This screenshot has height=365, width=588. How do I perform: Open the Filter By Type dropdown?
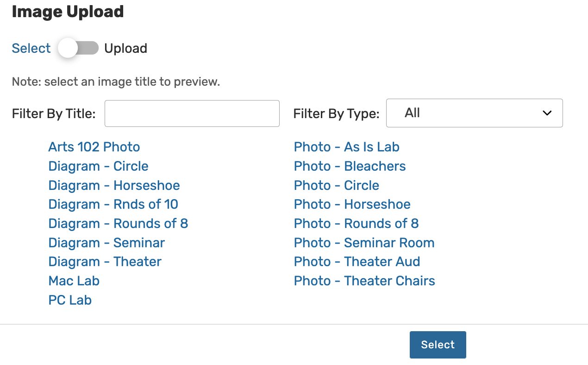point(474,113)
